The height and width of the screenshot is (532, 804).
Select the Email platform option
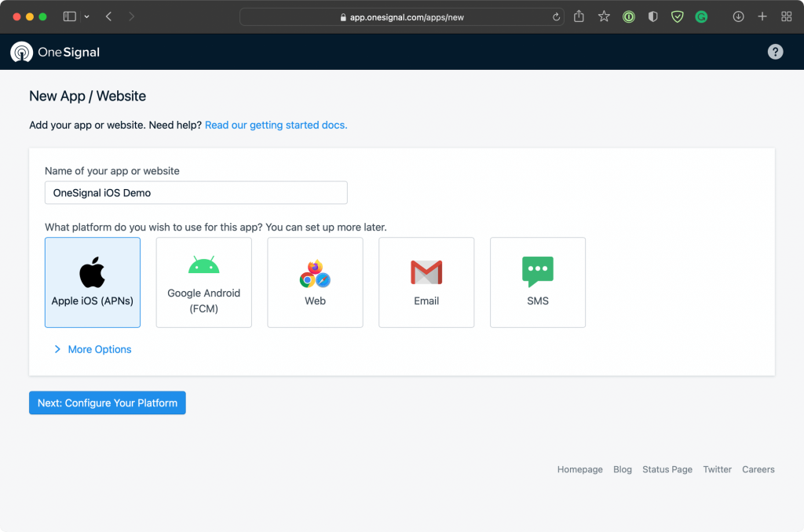coord(426,282)
